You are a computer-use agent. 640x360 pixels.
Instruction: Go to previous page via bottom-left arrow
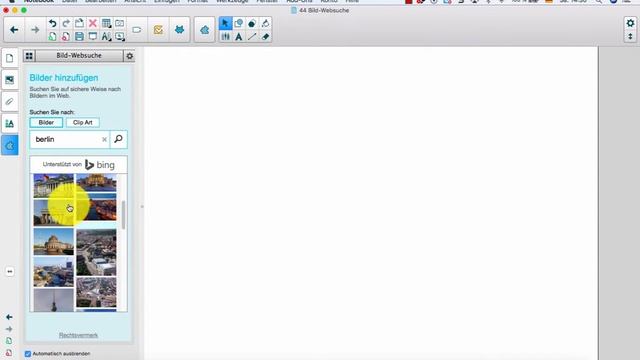(x=9, y=317)
